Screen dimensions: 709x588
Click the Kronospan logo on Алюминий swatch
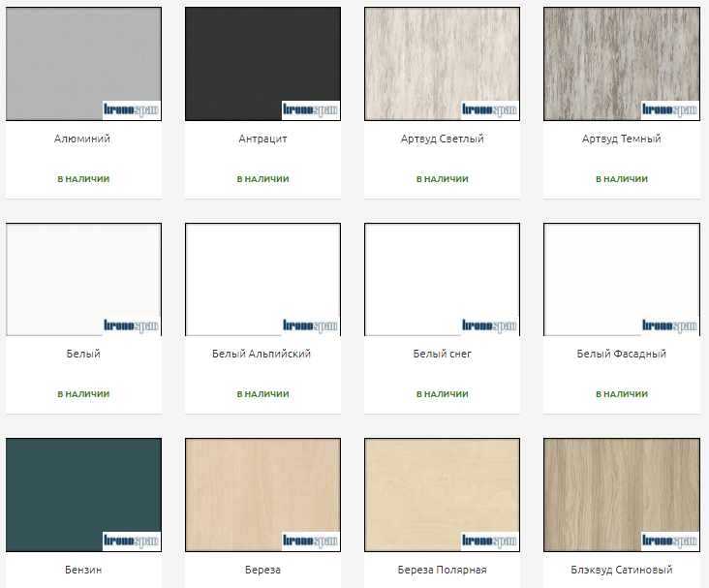[131, 109]
